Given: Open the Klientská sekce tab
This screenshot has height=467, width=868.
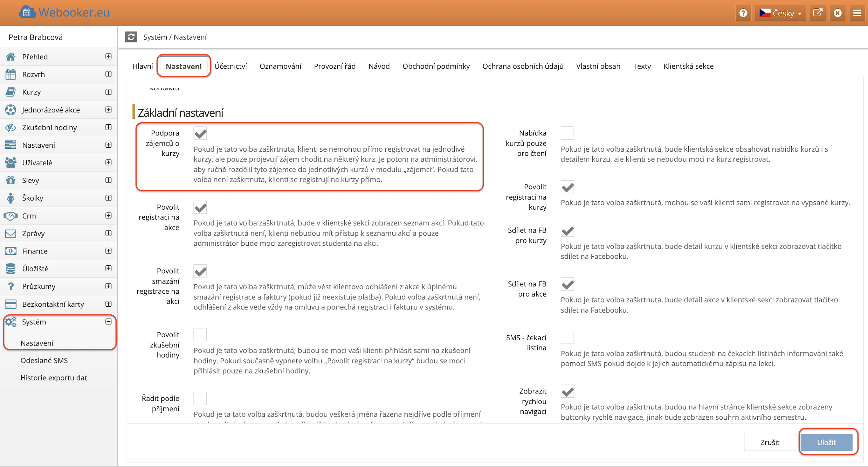Looking at the screenshot, I should [688, 66].
